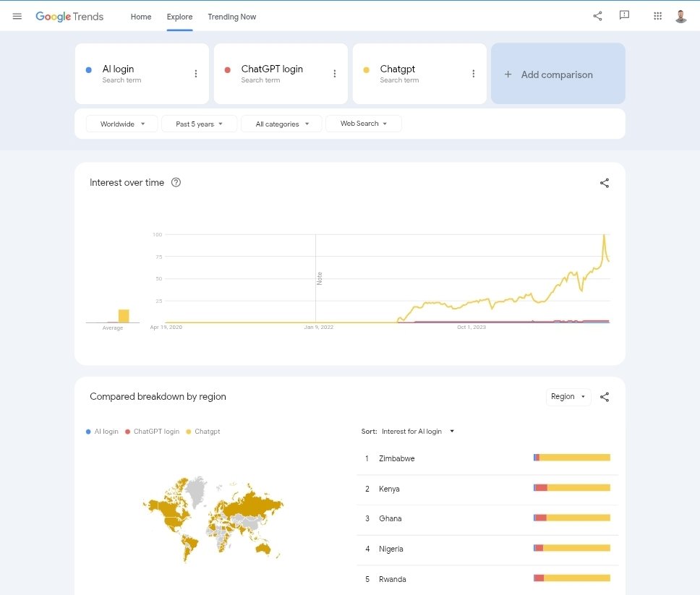This screenshot has height=595, width=700.
Task: Open options menu for ChatGPT login term
Action: click(x=334, y=74)
